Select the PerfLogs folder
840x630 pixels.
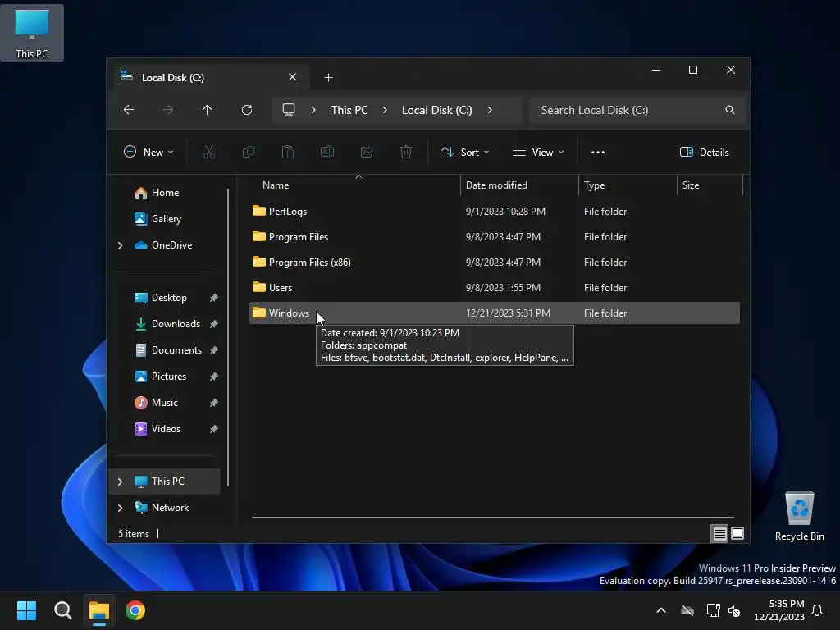pos(495,212)
